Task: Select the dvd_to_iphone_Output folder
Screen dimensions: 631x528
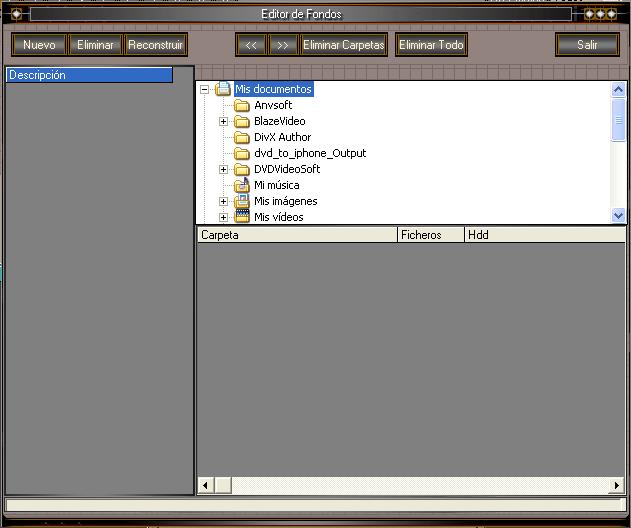Action: coord(310,153)
